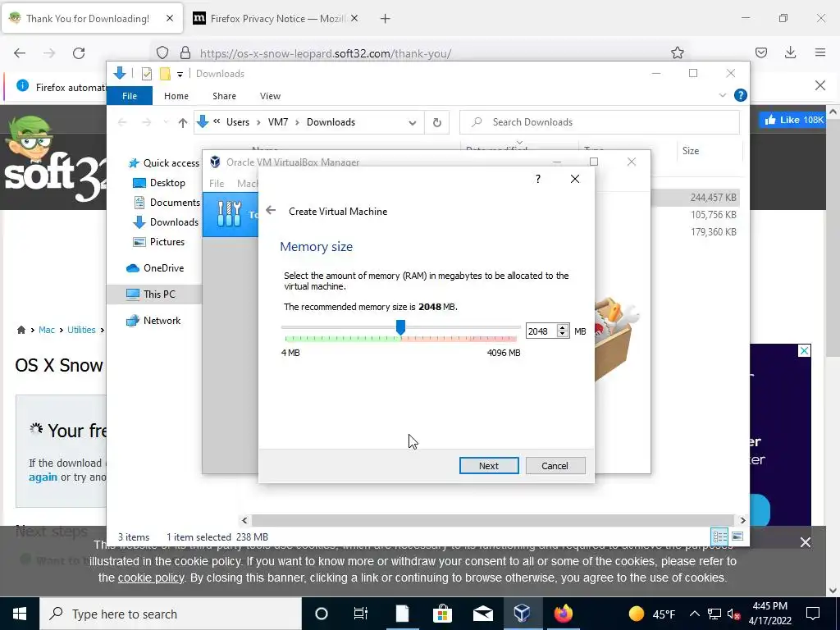Click the memory size slider handle
The image size is (840, 630).
[x=400, y=327]
